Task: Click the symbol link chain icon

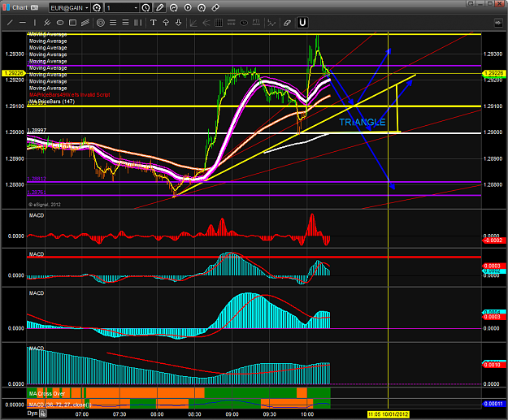Action: coord(215,7)
